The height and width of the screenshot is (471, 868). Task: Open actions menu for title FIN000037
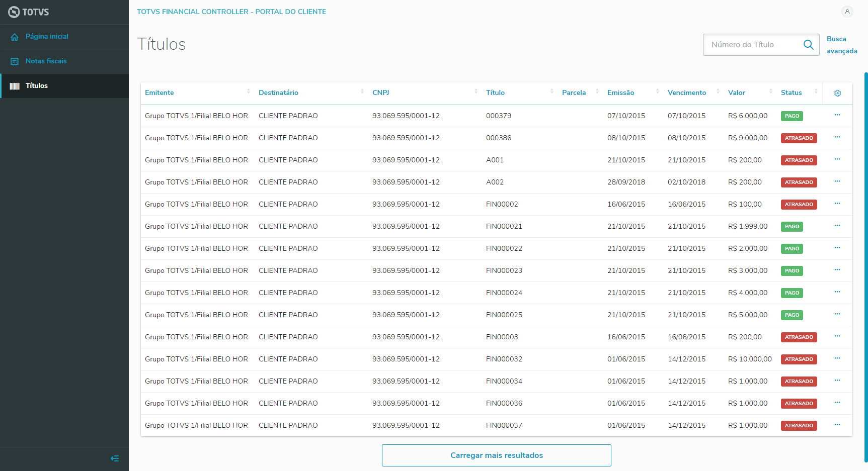837,425
